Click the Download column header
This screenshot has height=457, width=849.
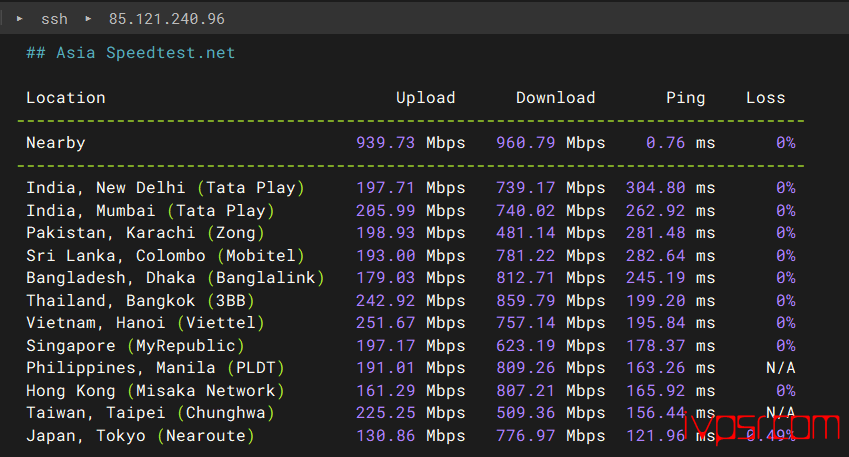[556, 97]
